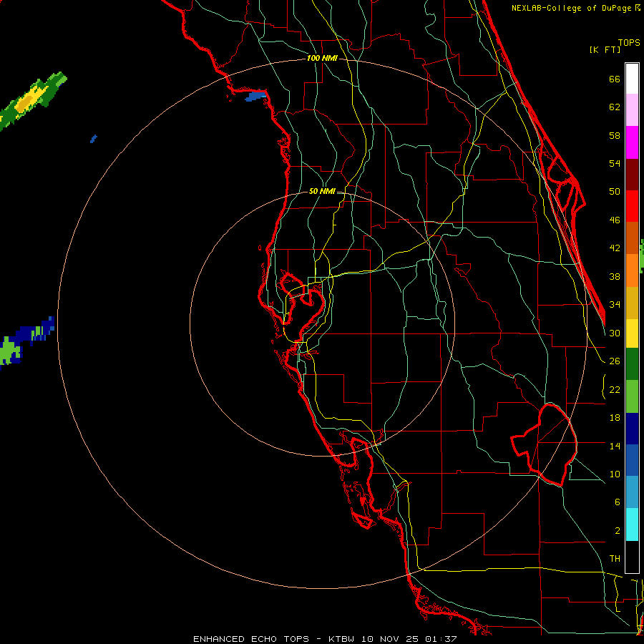Click the [K FT] units label
This screenshot has width=644, height=644.
pos(605,50)
